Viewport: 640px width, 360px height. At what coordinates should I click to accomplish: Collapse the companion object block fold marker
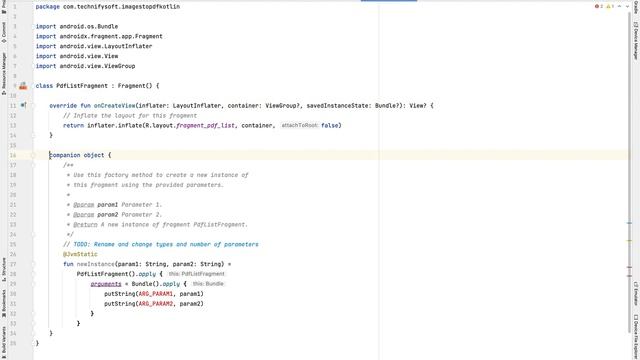click(33, 155)
